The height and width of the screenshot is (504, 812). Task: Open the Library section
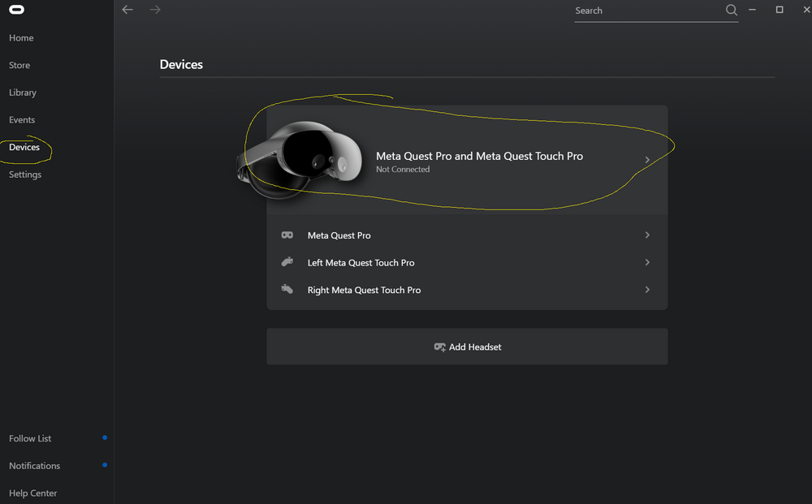(x=23, y=93)
